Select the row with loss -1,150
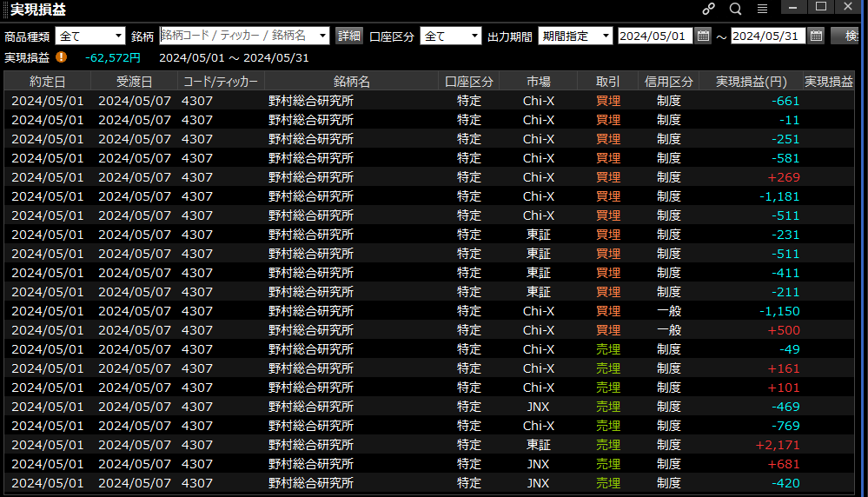The height and width of the screenshot is (497, 868). [x=429, y=310]
